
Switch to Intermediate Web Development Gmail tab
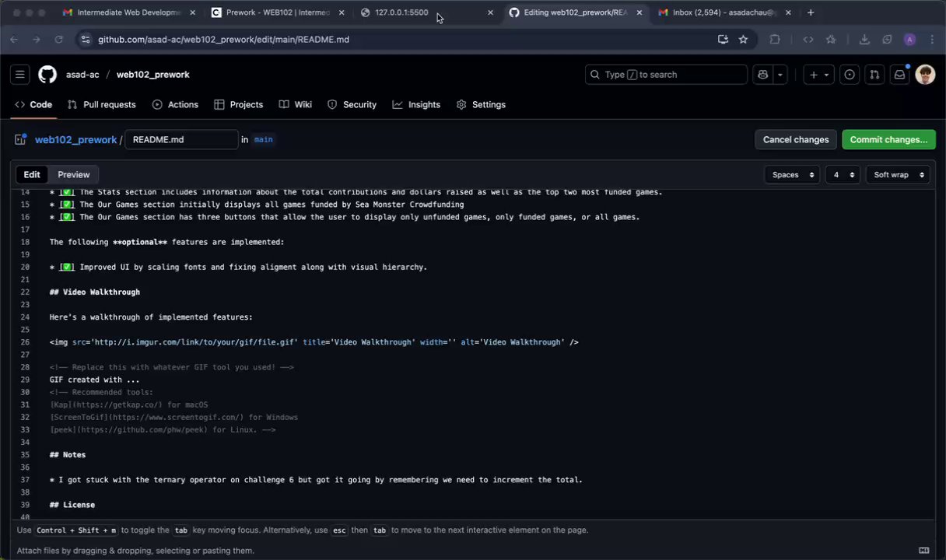(x=128, y=12)
